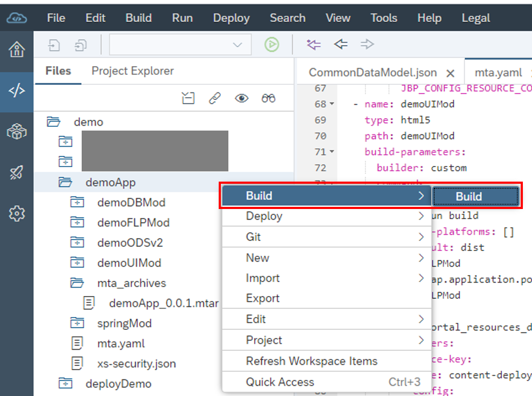Fold code at line 71 arrow

pos(332,152)
